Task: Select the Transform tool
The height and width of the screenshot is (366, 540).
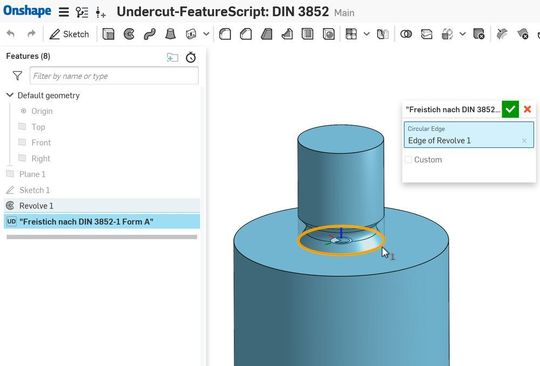Action: coord(447,34)
